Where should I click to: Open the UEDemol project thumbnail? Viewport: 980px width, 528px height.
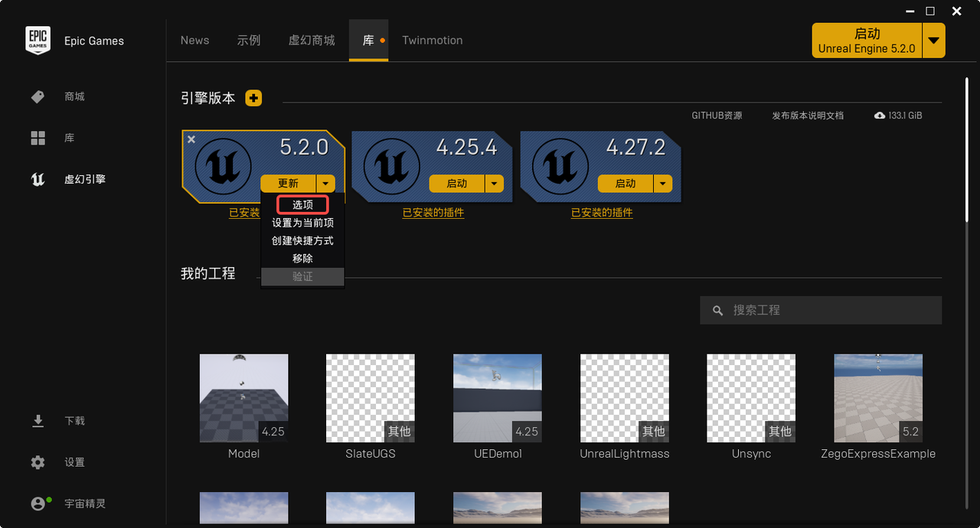point(498,398)
